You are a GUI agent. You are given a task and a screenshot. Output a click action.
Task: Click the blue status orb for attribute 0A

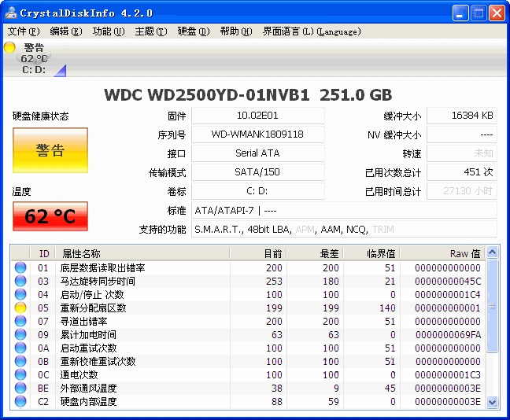click(20, 348)
